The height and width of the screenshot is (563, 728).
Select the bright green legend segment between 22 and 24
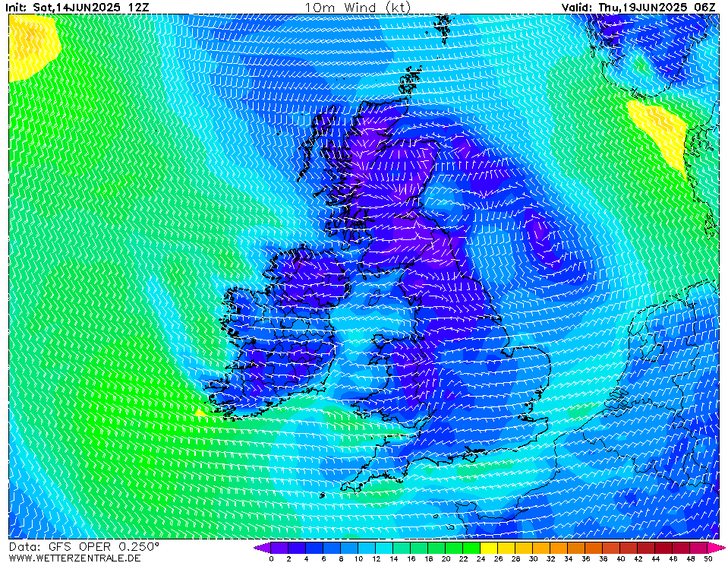pyautogui.click(x=471, y=548)
